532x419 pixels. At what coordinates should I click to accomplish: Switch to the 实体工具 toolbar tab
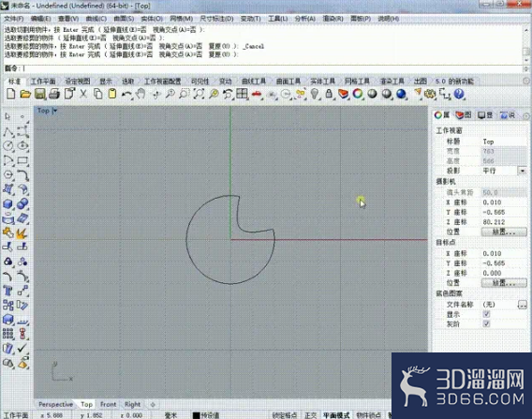click(x=322, y=82)
